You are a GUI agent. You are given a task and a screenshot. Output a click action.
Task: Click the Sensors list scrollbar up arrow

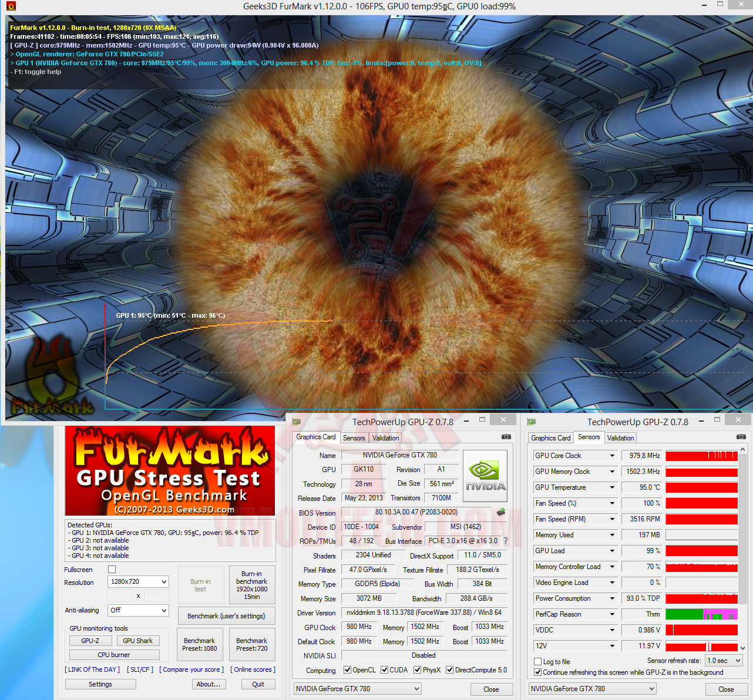tap(743, 449)
